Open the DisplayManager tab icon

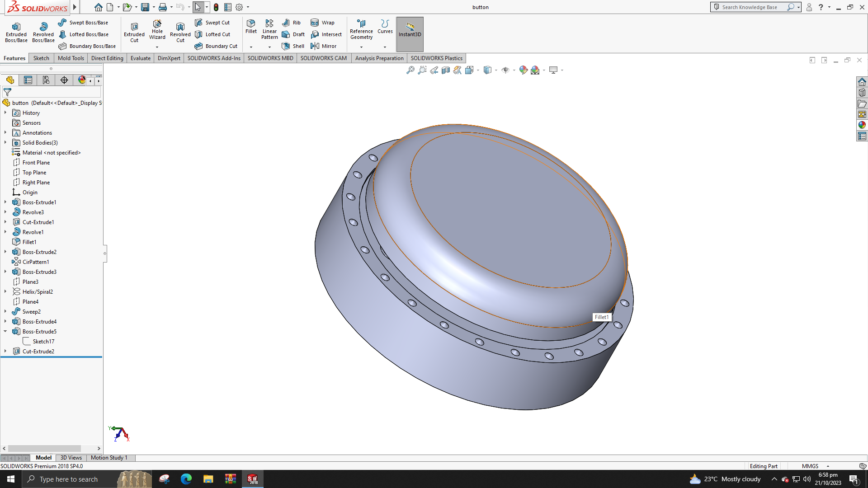coord(81,80)
